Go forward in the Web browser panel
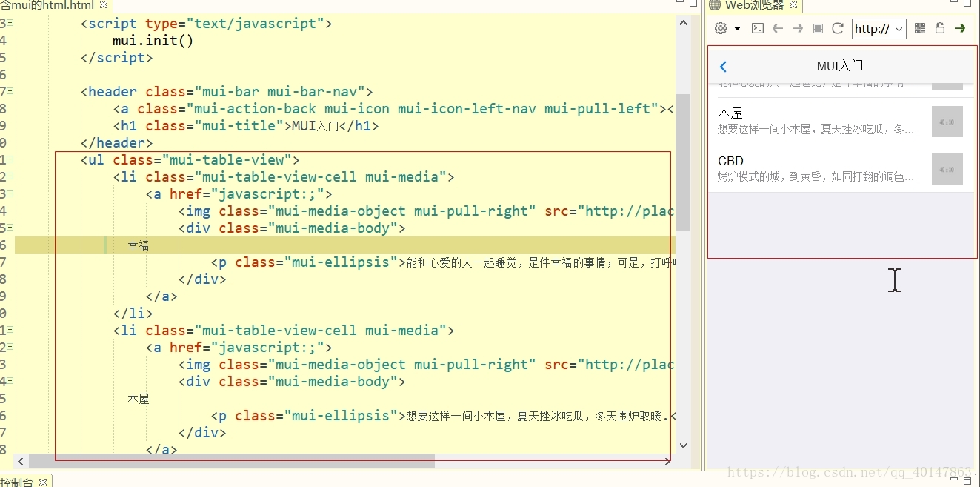 click(798, 28)
